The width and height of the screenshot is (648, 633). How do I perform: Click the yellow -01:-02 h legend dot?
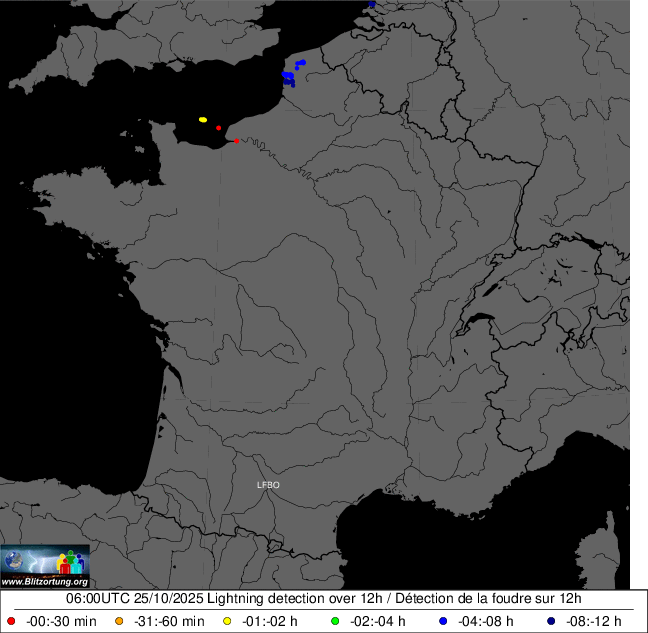tap(229, 621)
